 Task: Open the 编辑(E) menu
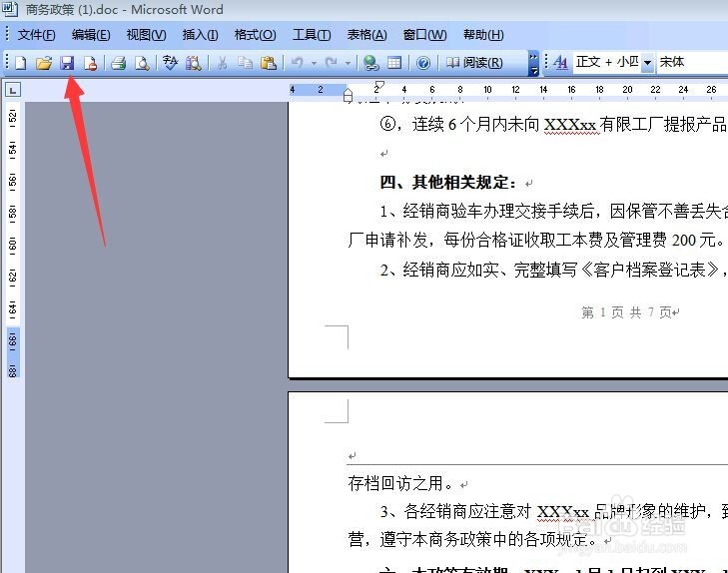(91, 35)
